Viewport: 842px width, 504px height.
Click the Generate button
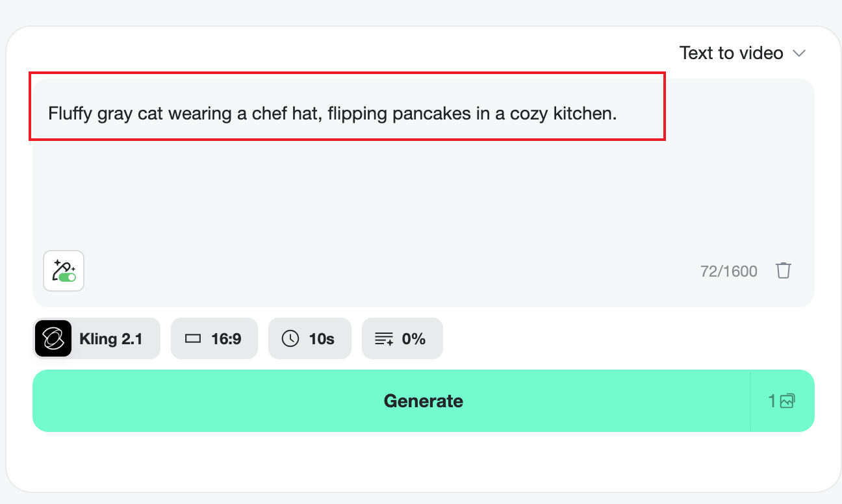[x=423, y=401]
